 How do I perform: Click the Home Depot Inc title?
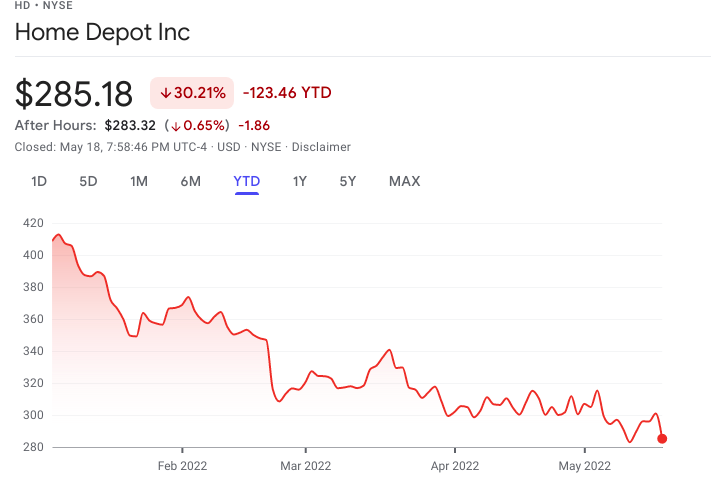tap(102, 32)
